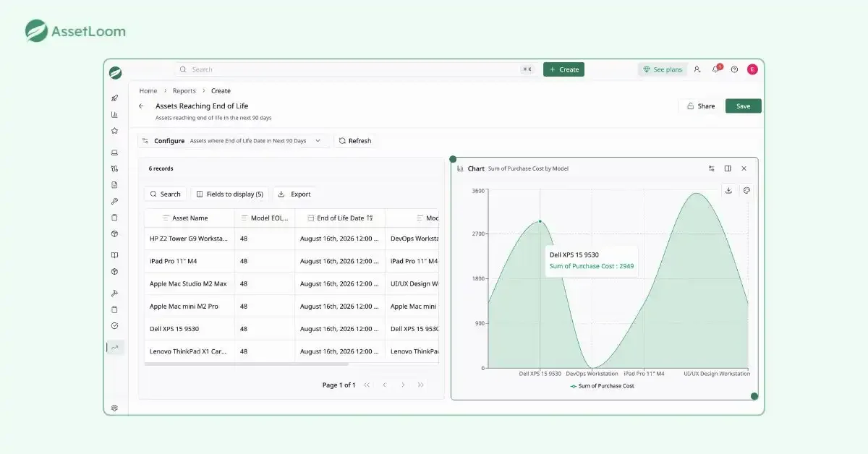Go to the previous page

(x=385, y=385)
